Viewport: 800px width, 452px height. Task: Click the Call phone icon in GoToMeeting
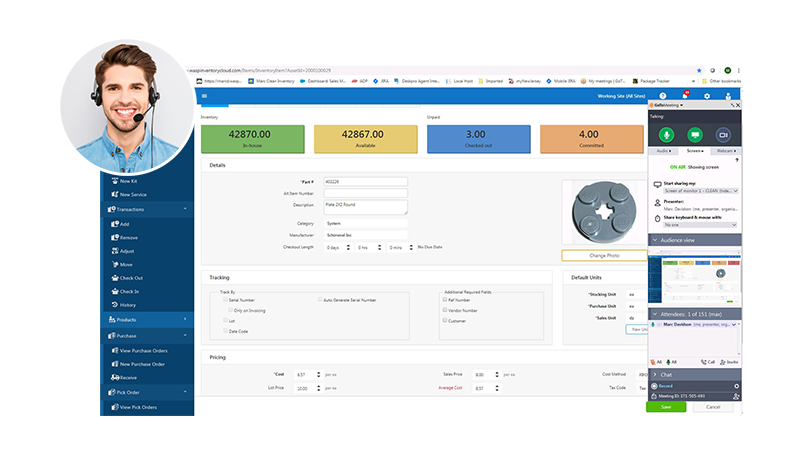(708, 362)
